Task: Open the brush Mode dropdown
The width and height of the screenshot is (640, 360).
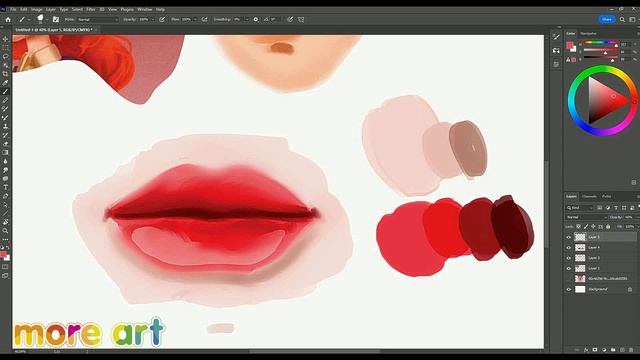Action: click(x=97, y=19)
